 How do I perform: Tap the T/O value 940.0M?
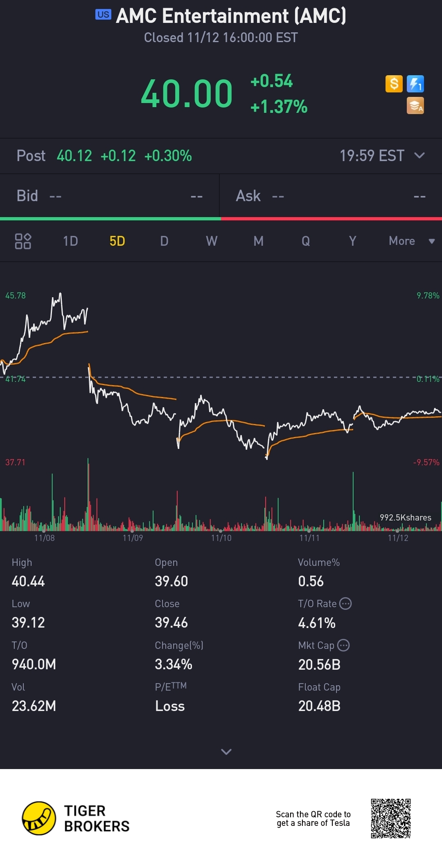point(34,664)
